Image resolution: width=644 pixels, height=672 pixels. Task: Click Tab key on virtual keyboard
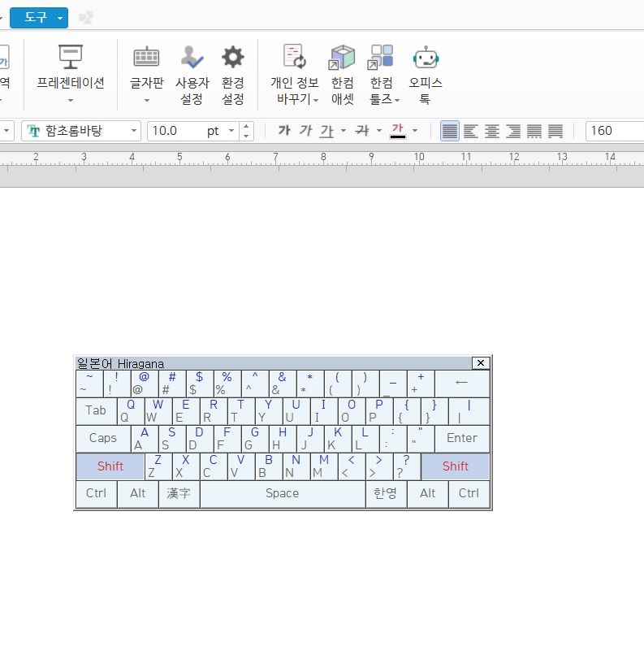click(96, 410)
